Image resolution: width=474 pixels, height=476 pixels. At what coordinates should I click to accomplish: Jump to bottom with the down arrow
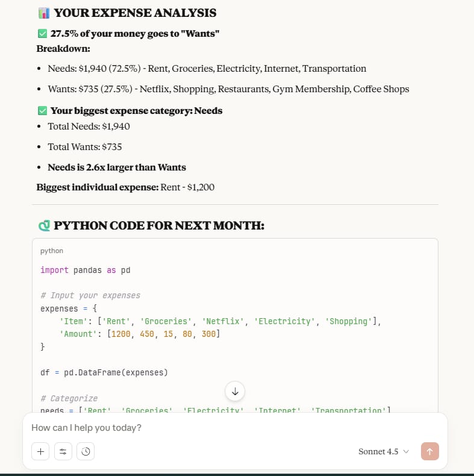click(x=235, y=391)
